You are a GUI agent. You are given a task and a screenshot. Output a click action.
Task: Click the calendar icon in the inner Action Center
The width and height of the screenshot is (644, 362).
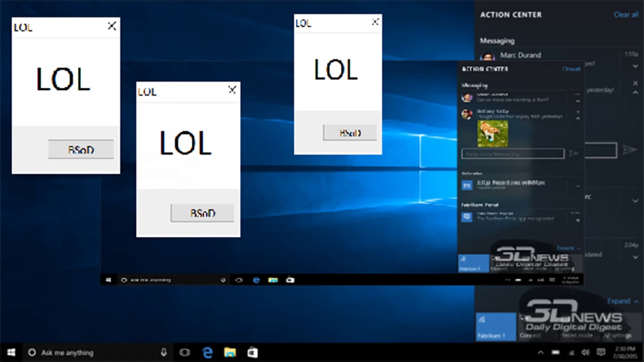(x=467, y=186)
